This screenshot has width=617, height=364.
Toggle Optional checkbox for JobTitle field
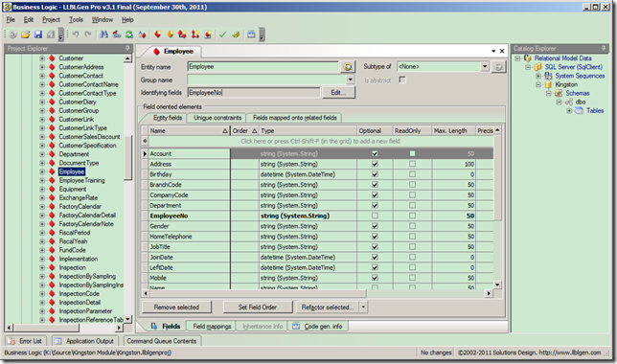click(375, 247)
